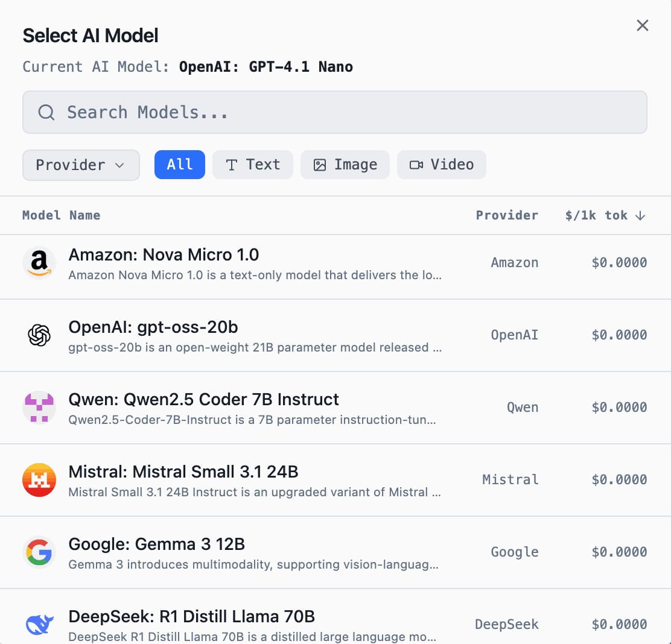Sort by the $/1k tok column
Viewport: 671px width, 644px height.
point(605,215)
